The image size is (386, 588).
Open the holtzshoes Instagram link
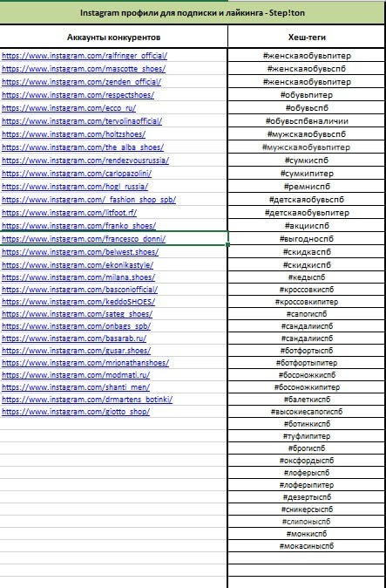point(73,134)
